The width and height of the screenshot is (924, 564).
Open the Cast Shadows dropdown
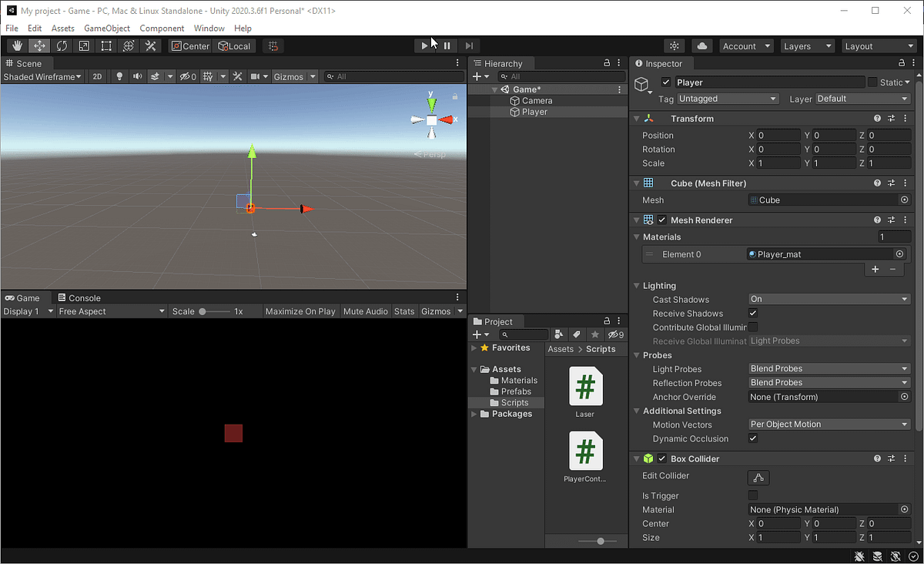click(x=829, y=299)
